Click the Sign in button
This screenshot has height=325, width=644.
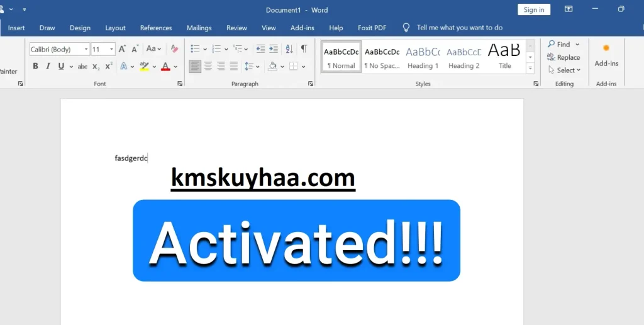[x=534, y=9]
